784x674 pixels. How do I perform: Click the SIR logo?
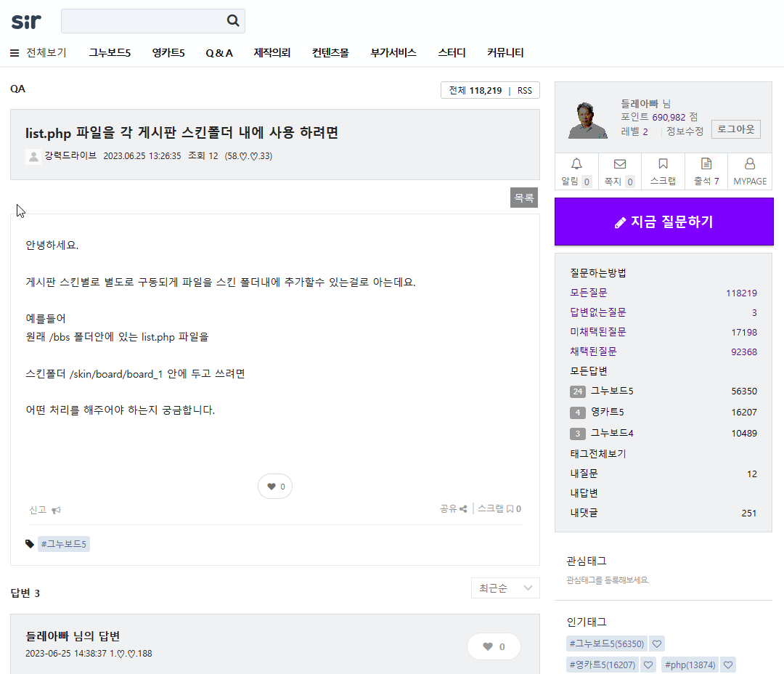click(x=26, y=21)
